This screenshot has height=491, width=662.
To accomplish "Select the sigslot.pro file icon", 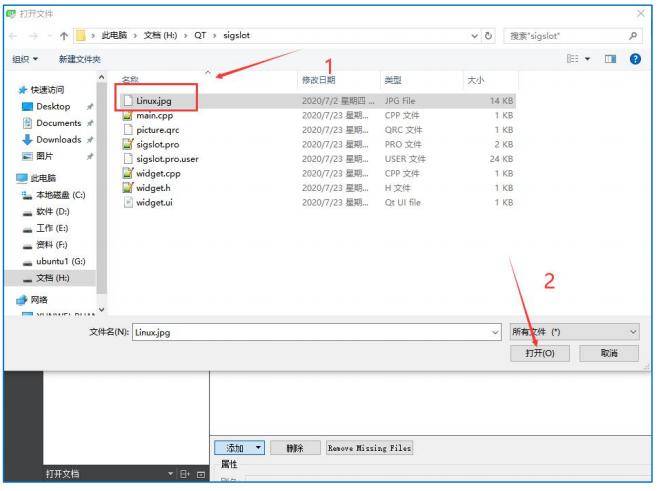I will click(128, 144).
